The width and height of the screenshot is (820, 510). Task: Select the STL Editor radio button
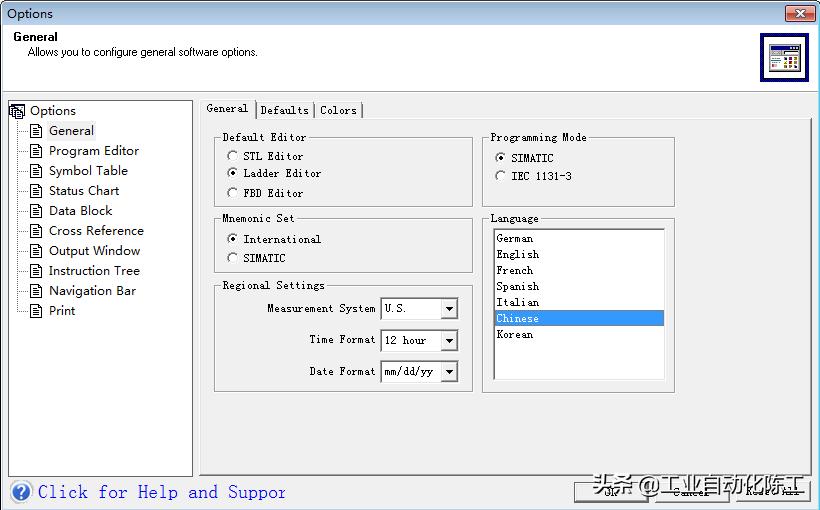tap(233, 156)
